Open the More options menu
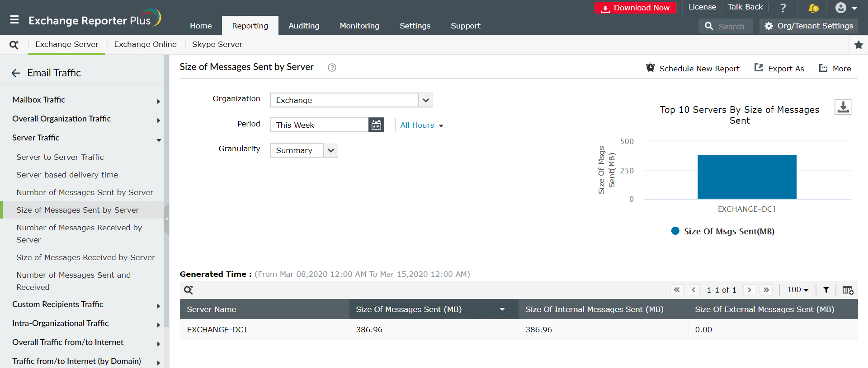 (x=835, y=69)
